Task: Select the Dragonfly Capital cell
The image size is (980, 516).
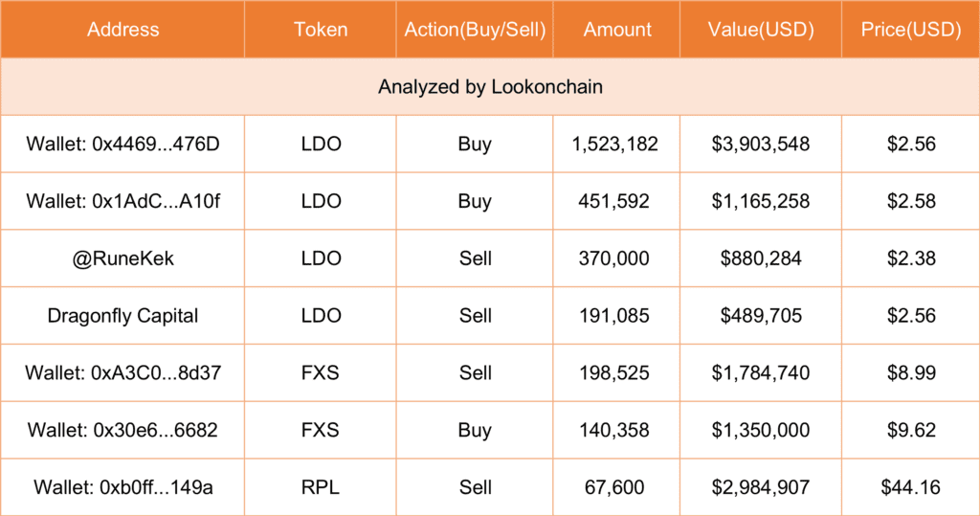Action: (x=122, y=316)
